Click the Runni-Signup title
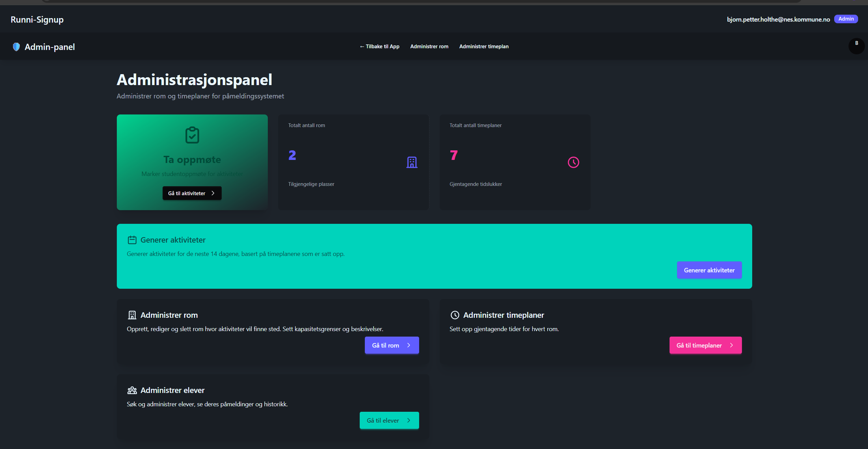868x449 pixels. (37, 19)
